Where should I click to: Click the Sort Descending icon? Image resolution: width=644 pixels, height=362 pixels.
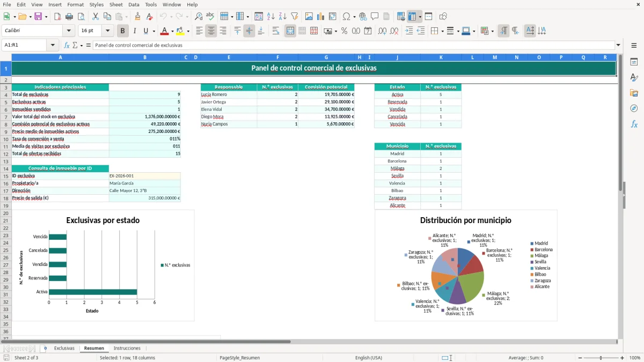(282, 17)
